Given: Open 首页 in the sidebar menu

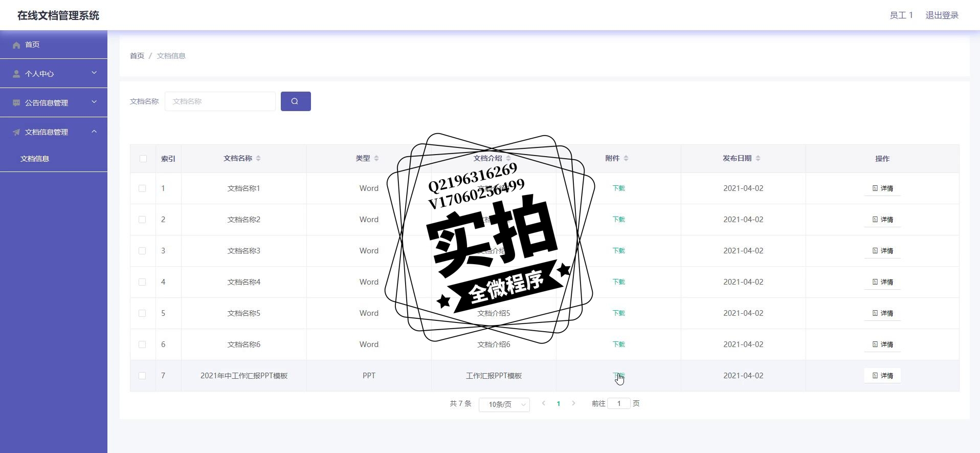Looking at the screenshot, I should click(54, 45).
